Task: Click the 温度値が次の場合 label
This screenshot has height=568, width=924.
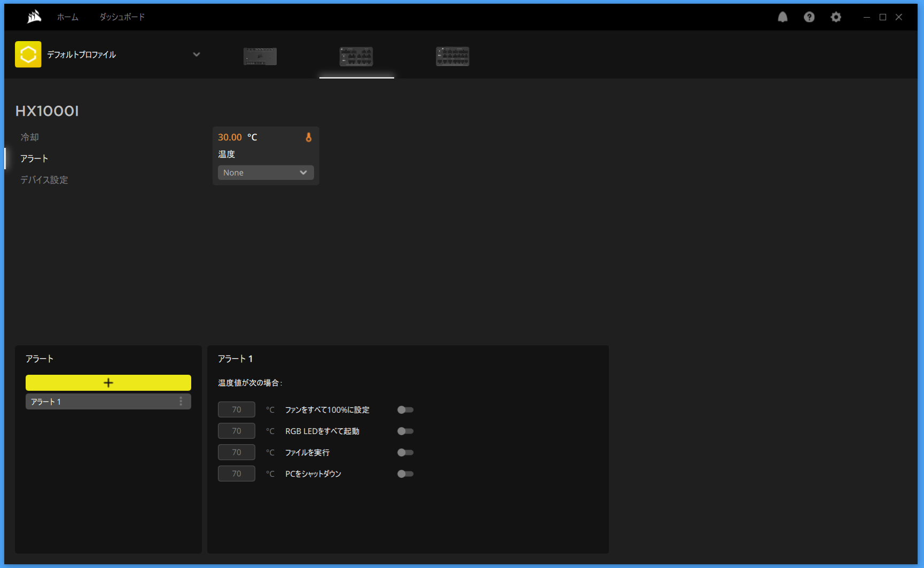Action: (250, 383)
